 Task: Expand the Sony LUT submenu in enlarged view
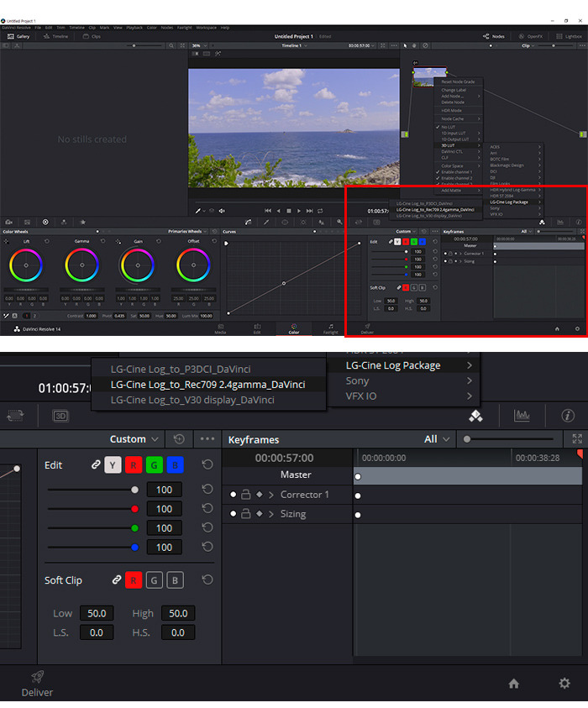[409, 380]
